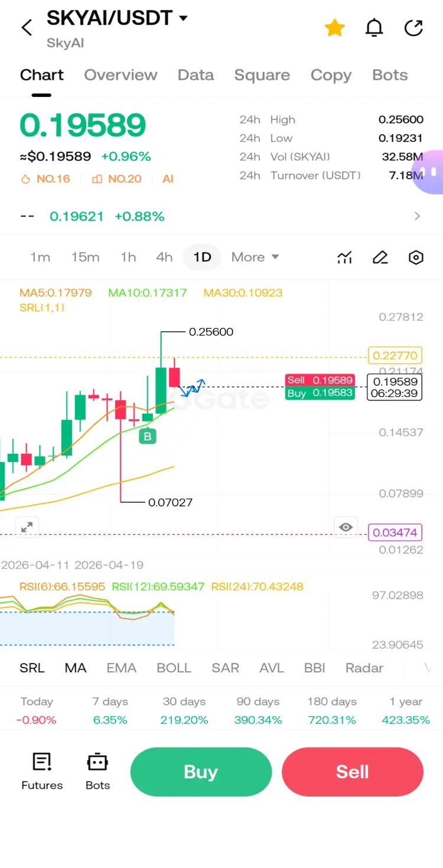Tap the 30 days 219.20% performance

184,711
